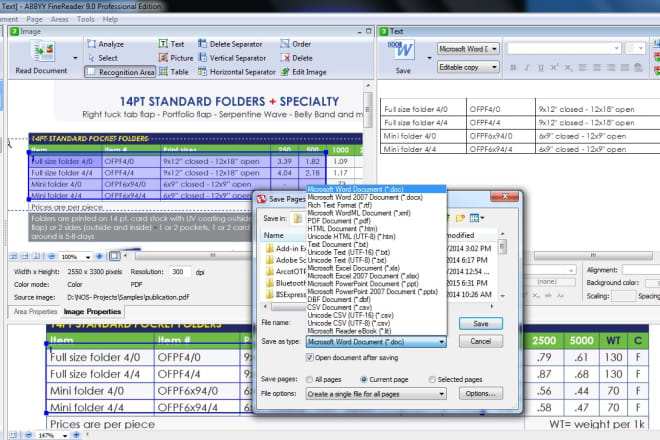
Task: Click the Word Save icon in Text pane
Action: point(401,51)
